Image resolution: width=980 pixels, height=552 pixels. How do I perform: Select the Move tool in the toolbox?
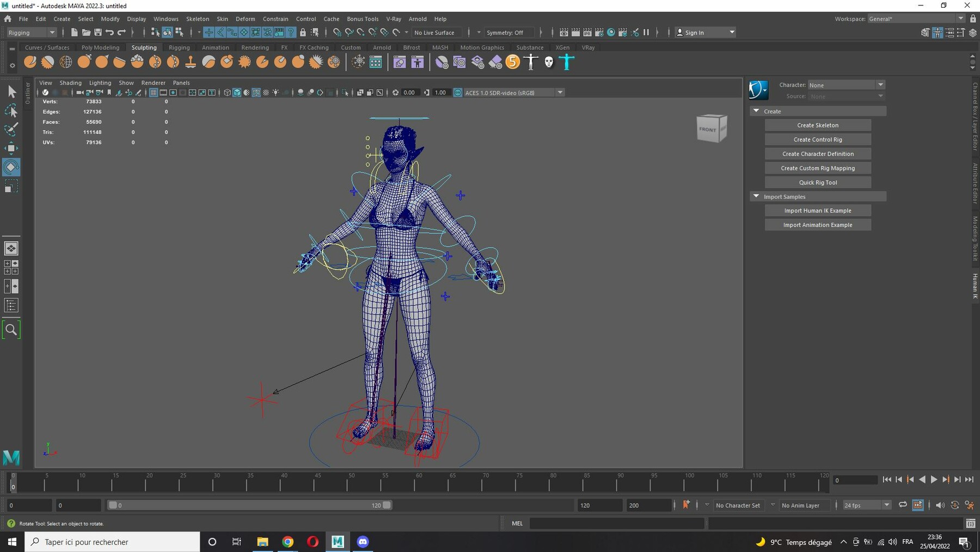(x=11, y=148)
